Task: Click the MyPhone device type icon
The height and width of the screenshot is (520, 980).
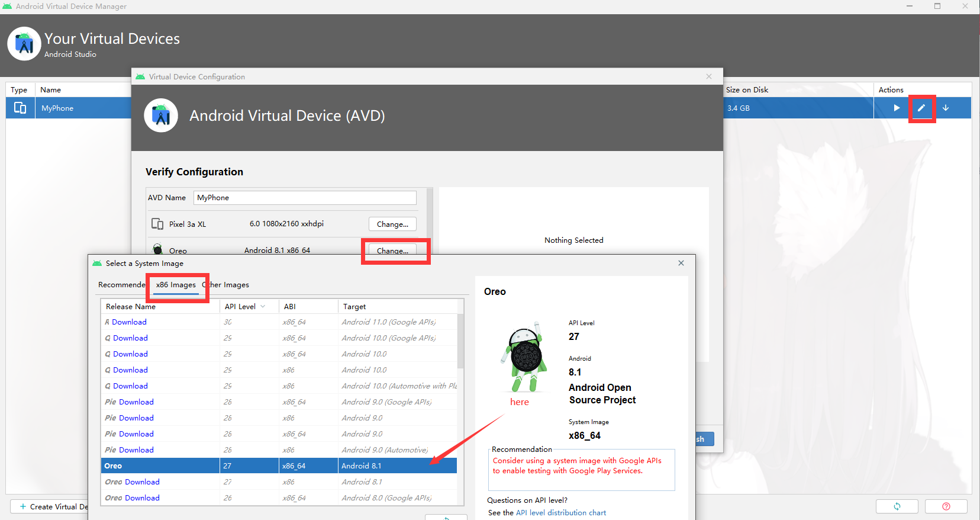Action: click(20, 108)
